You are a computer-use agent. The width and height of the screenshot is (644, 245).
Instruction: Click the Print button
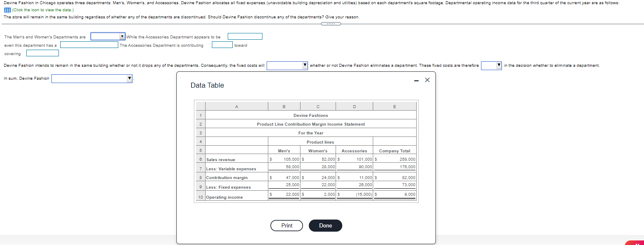(x=287, y=225)
